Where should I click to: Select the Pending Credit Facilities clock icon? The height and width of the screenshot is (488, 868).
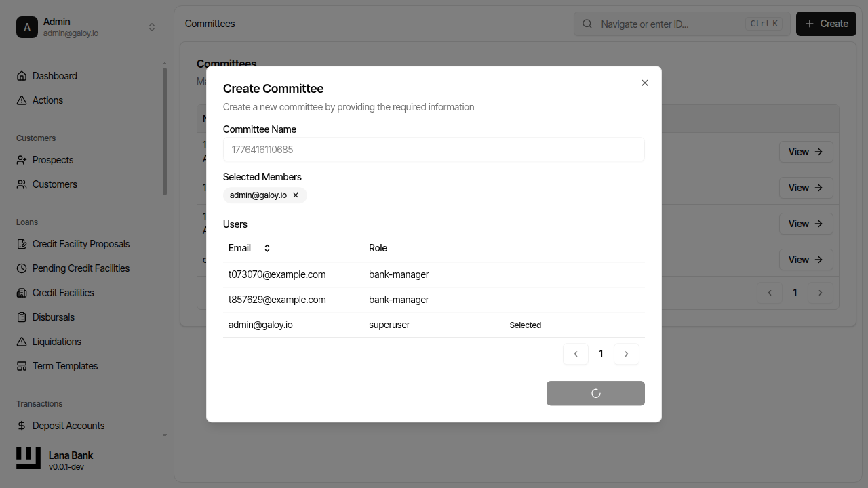22,268
